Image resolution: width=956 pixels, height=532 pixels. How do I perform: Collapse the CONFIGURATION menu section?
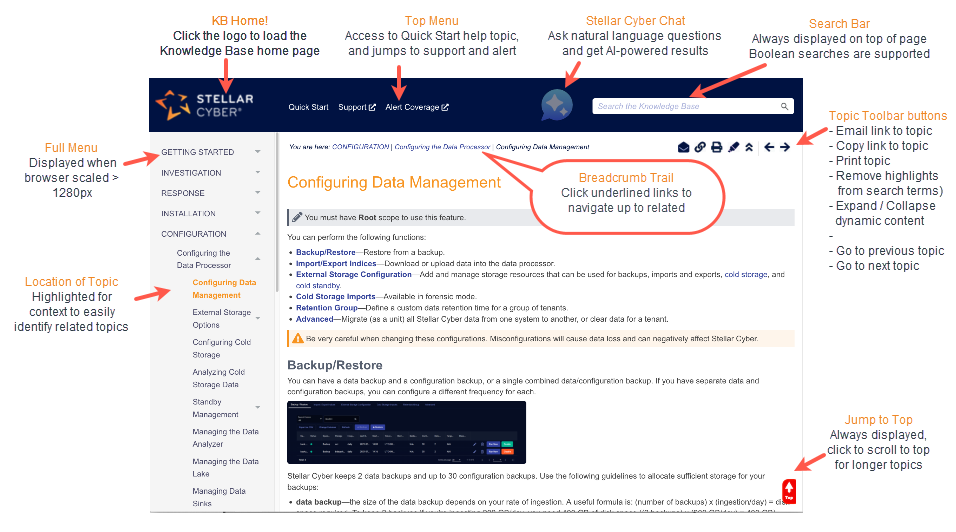point(258,234)
